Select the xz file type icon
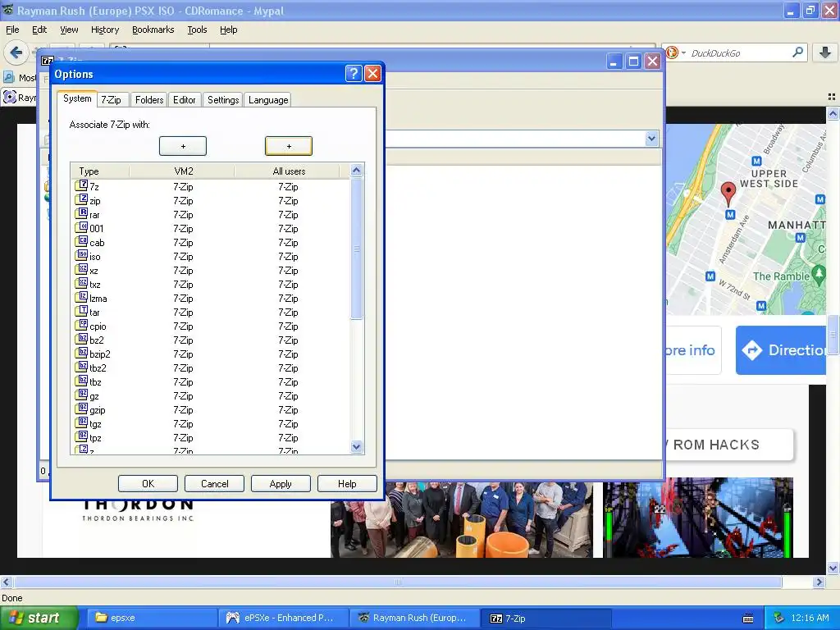The width and height of the screenshot is (840, 630). point(81,269)
